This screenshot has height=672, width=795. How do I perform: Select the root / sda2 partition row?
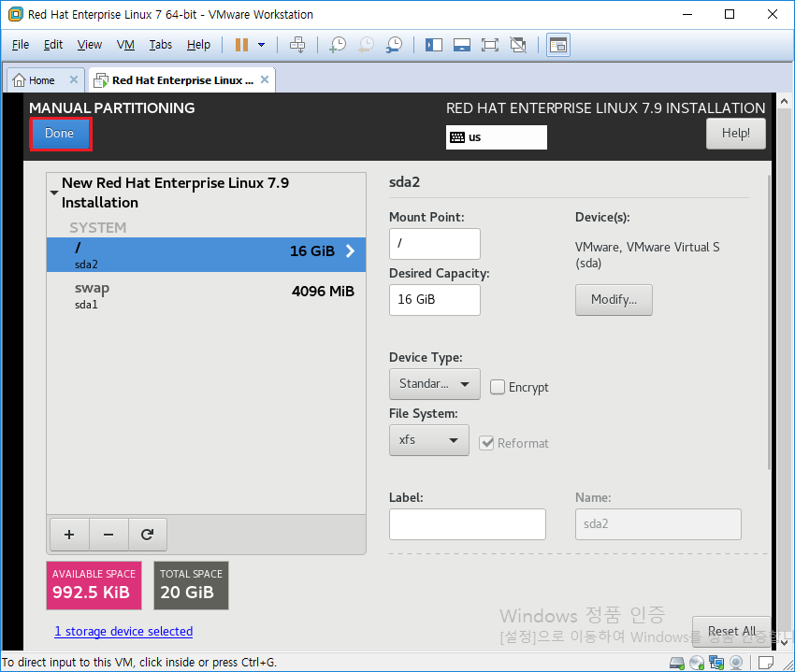click(x=206, y=254)
